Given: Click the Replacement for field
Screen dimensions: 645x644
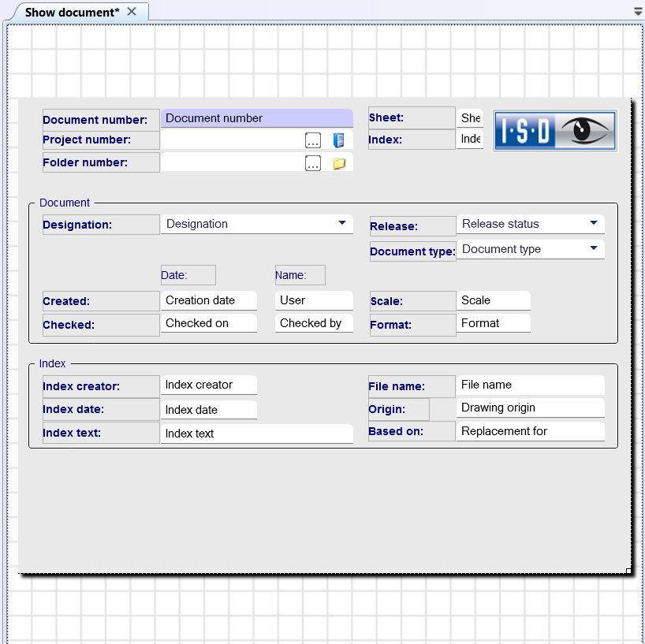Looking at the screenshot, I should coord(530,431).
